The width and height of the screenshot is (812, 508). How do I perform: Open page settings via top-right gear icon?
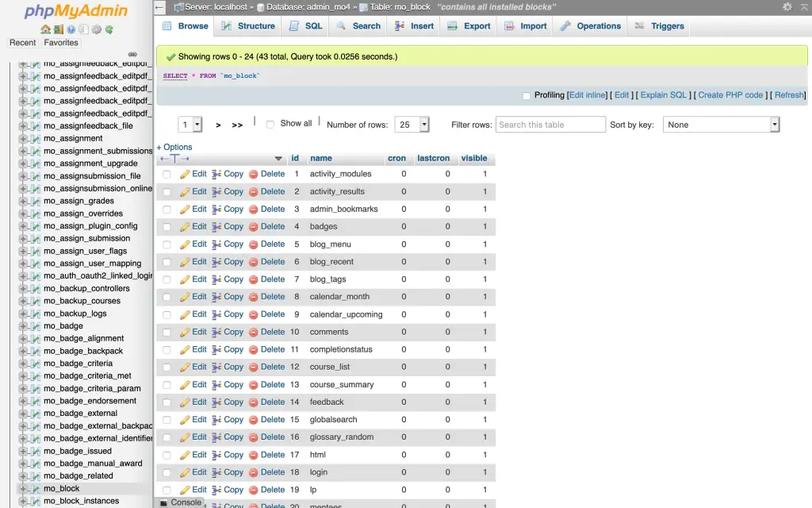787,7
